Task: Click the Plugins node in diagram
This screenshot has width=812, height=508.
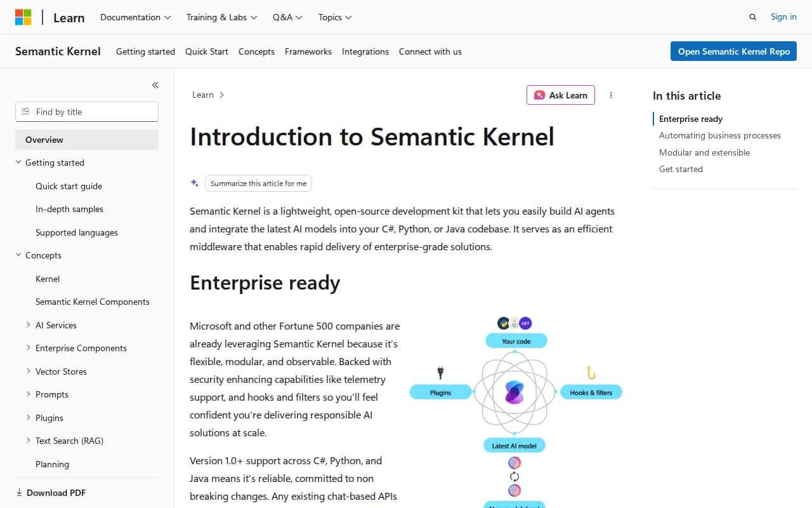Action: pos(441,392)
